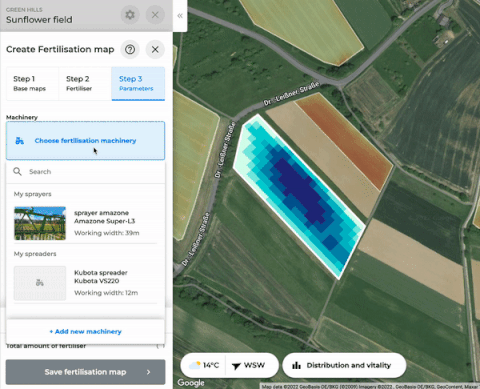Image resolution: width=480 pixels, height=389 pixels.
Task: Open help for Create Fertilisation map
Action: (130, 49)
